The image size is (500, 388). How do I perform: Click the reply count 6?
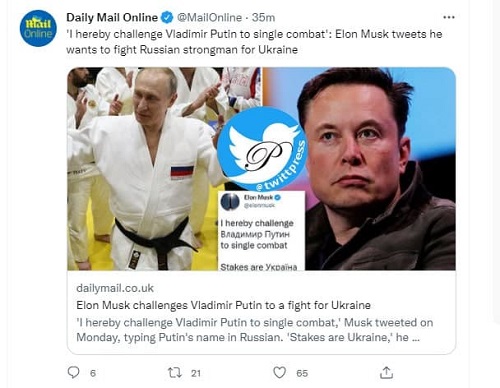tap(93, 373)
